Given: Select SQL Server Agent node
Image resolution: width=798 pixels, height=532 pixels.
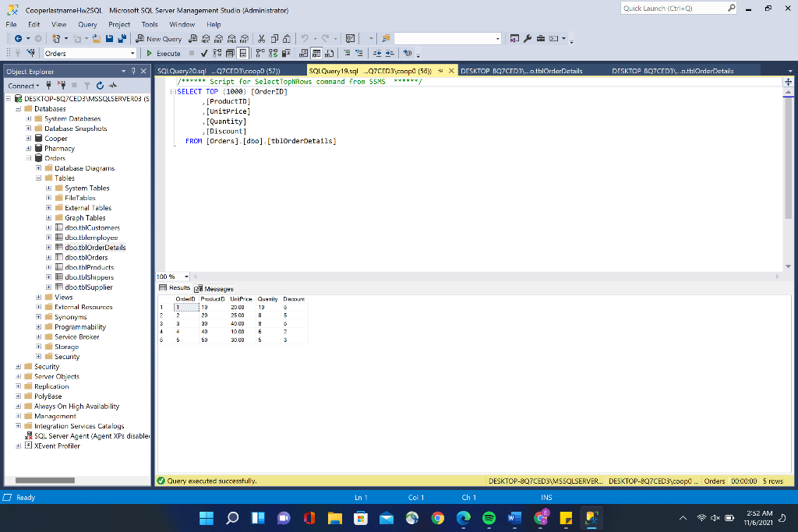Looking at the screenshot, I should tap(92, 436).
